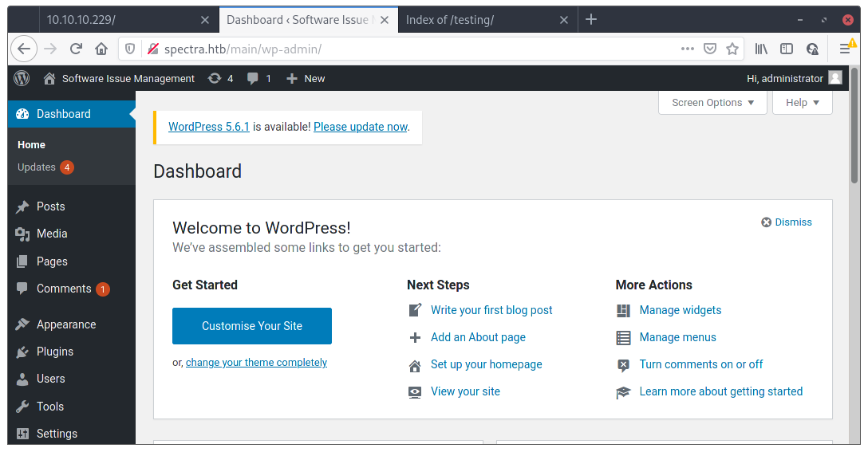Expand the Help dropdown panel

point(802,103)
